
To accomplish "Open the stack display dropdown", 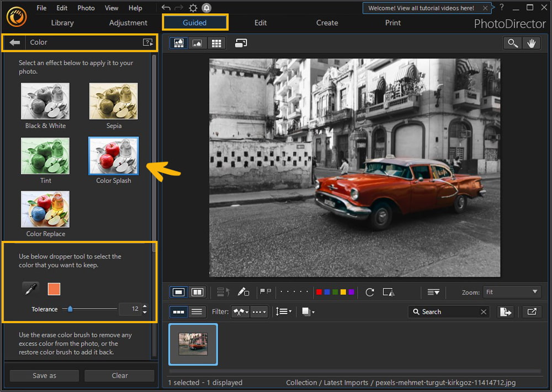I will 308,312.
